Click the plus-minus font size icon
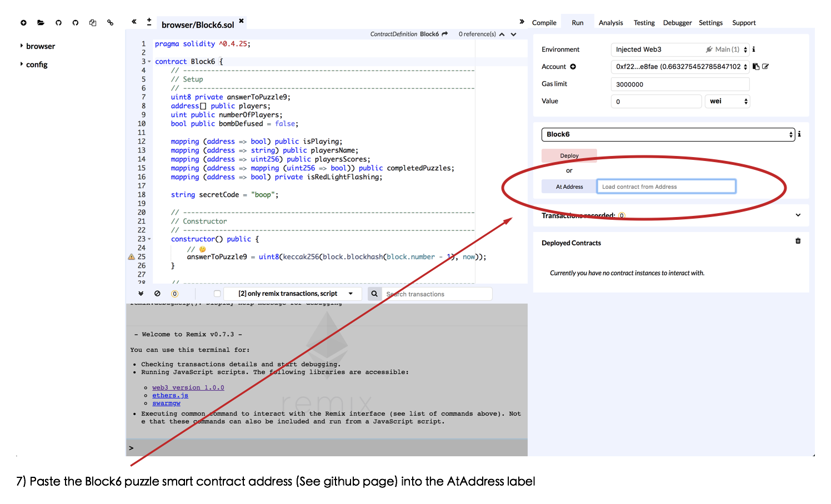Viewport: 831px width, 504px height. click(149, 22)
